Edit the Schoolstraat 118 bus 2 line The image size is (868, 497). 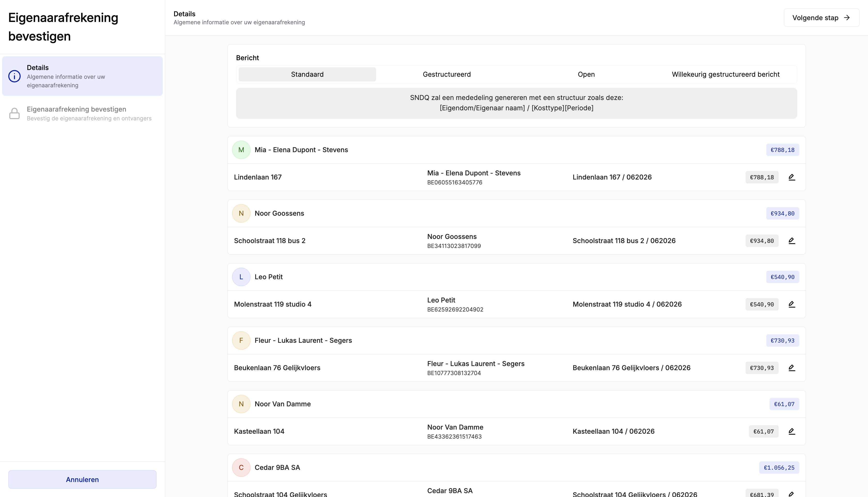(792, 241)
